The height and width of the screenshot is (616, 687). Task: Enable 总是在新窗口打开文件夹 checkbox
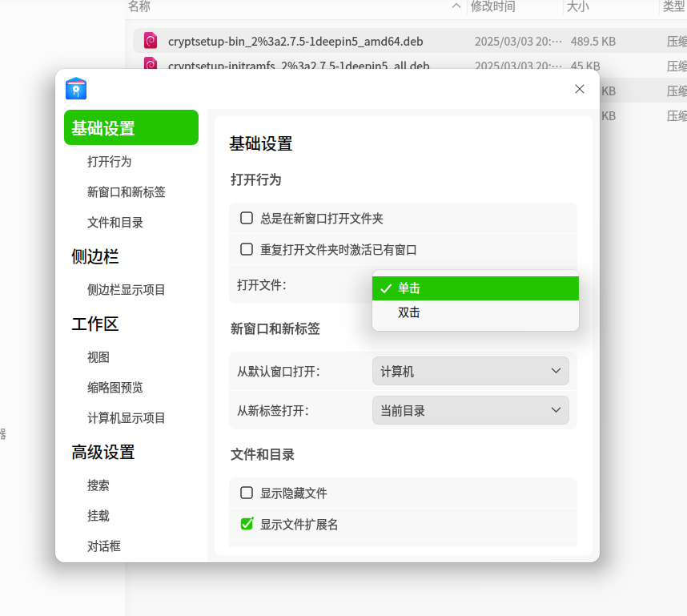[247, 218]
